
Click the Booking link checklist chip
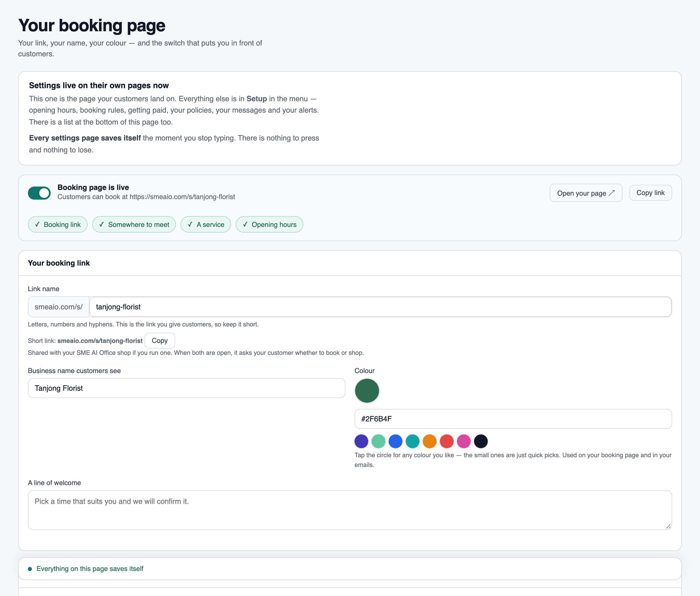pyautogui.click(x=58, y=225)
